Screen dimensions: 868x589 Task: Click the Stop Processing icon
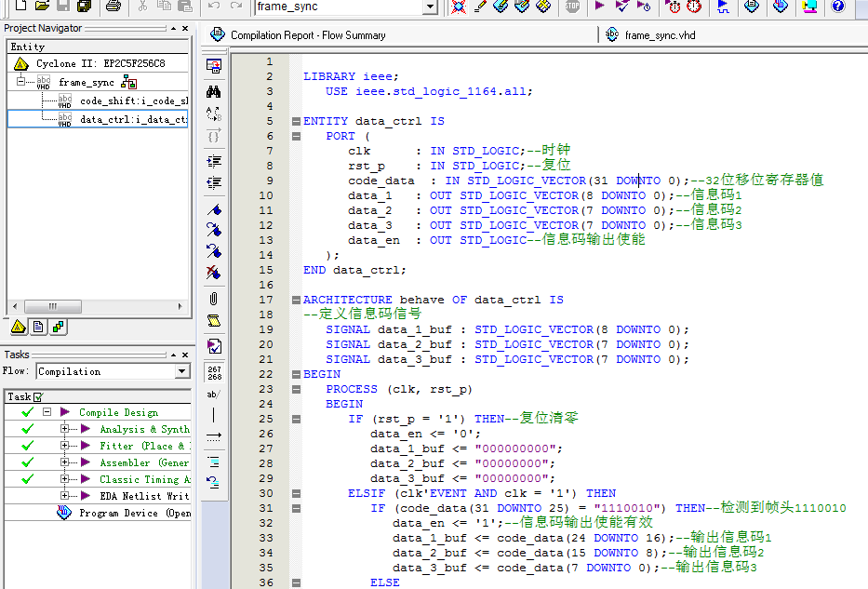pyautogui.click(x=572, y=7)
